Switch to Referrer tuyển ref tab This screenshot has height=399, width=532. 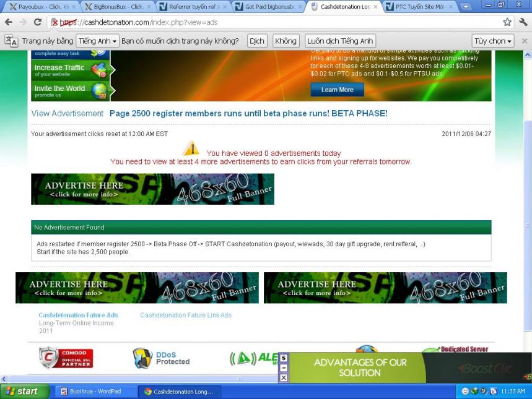coord(193,6)
